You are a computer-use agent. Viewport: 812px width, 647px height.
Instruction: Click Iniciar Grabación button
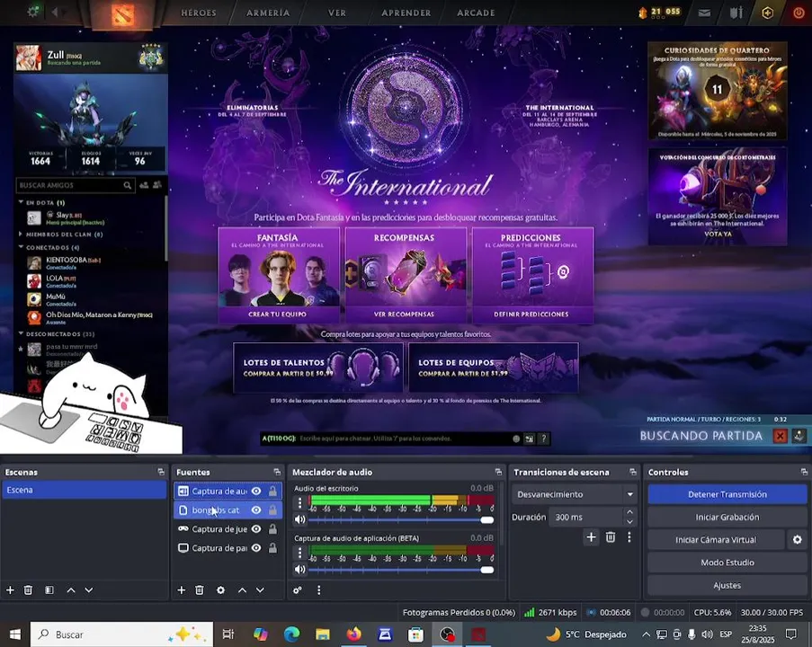727,517
